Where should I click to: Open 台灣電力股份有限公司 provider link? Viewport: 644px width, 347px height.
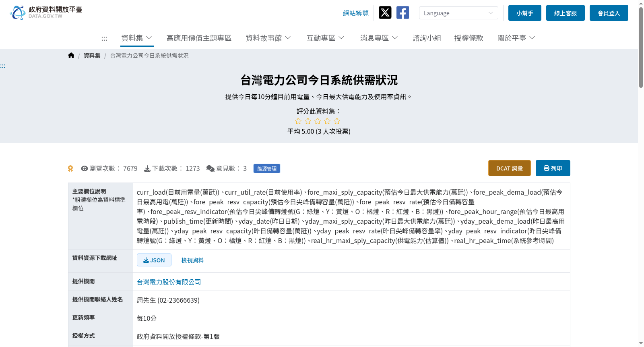169,282
